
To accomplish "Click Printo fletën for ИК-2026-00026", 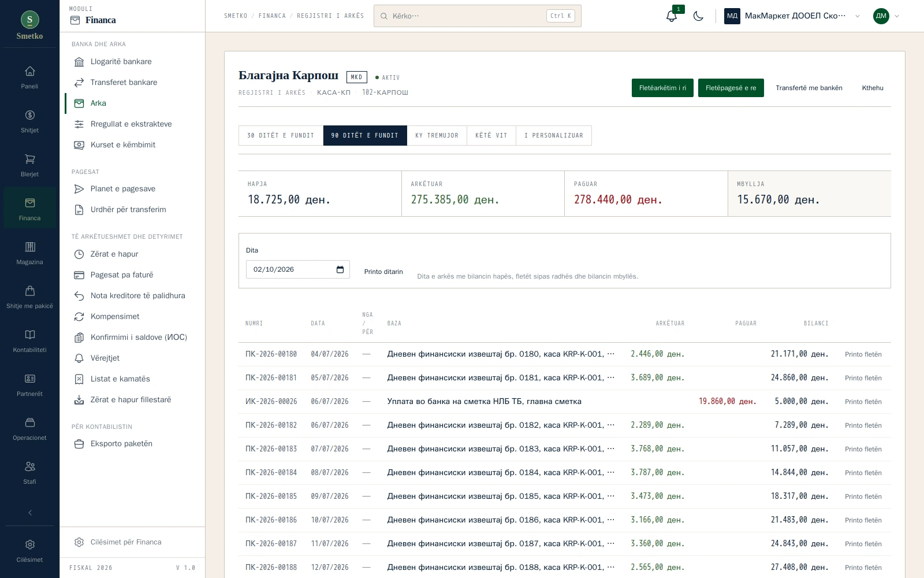I will pos(863,402).
